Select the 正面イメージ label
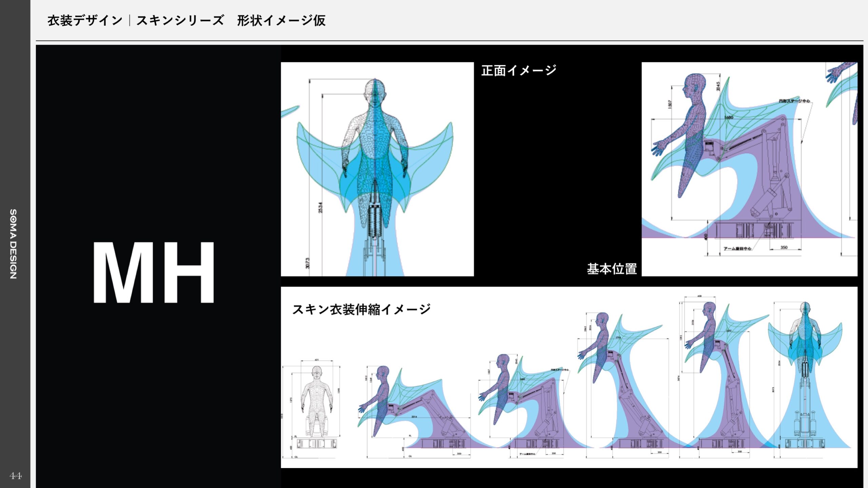This screenshot has height=488, width=868. [x=519, y=70]
